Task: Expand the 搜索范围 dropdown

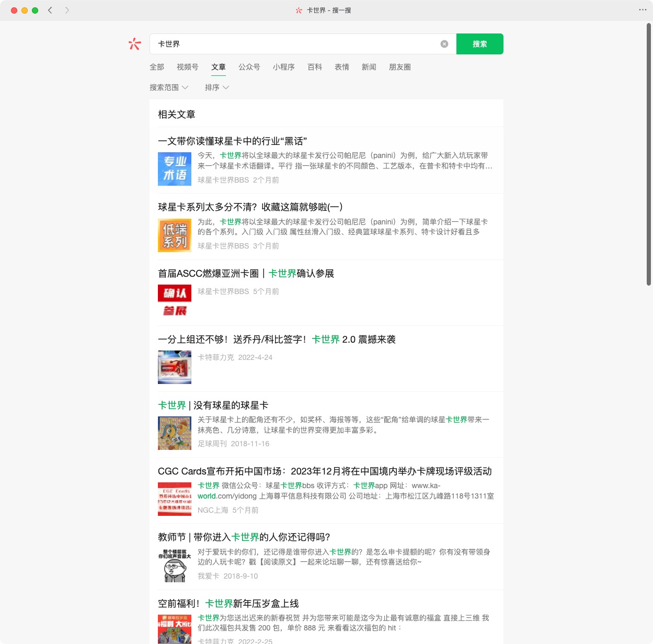Action: tap(169, 87)
